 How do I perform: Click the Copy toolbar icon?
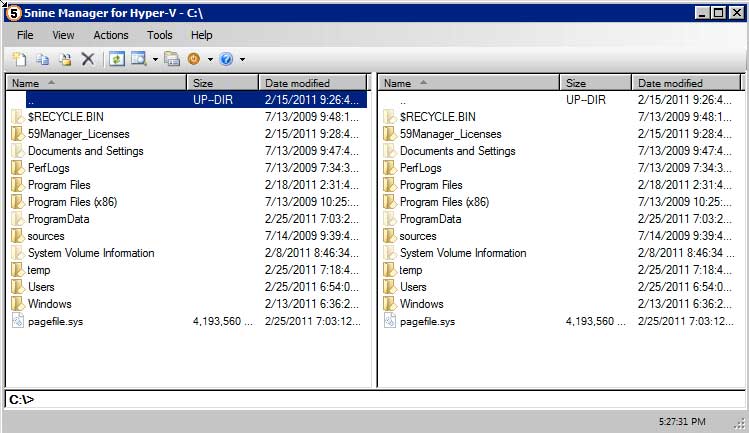pyautogui.click(x=43, y=59)
